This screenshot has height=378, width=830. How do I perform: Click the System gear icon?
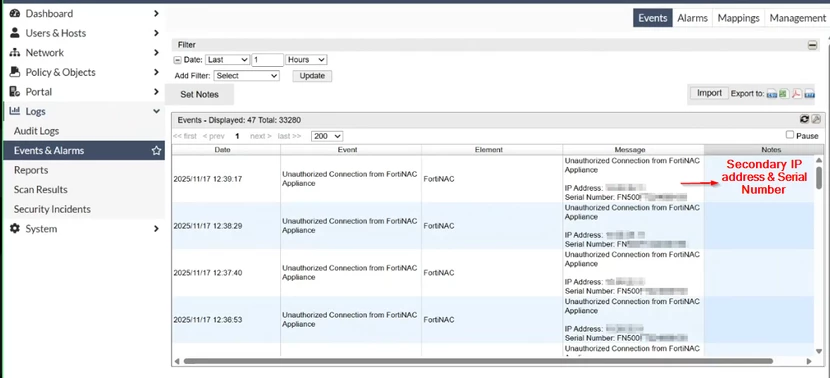[x=15, y=229]
